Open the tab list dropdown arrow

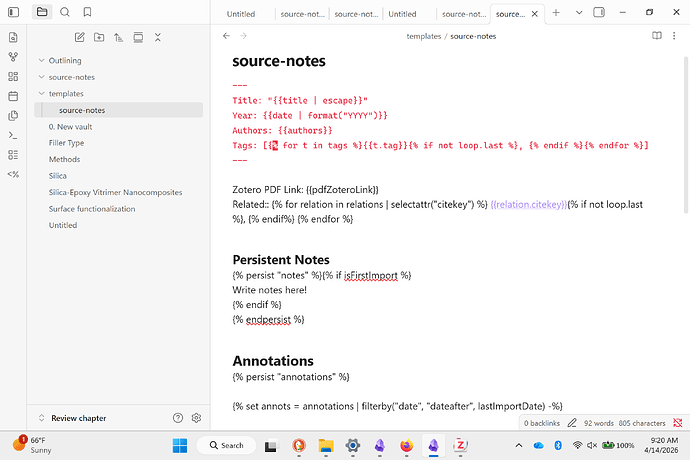(579, 13)
